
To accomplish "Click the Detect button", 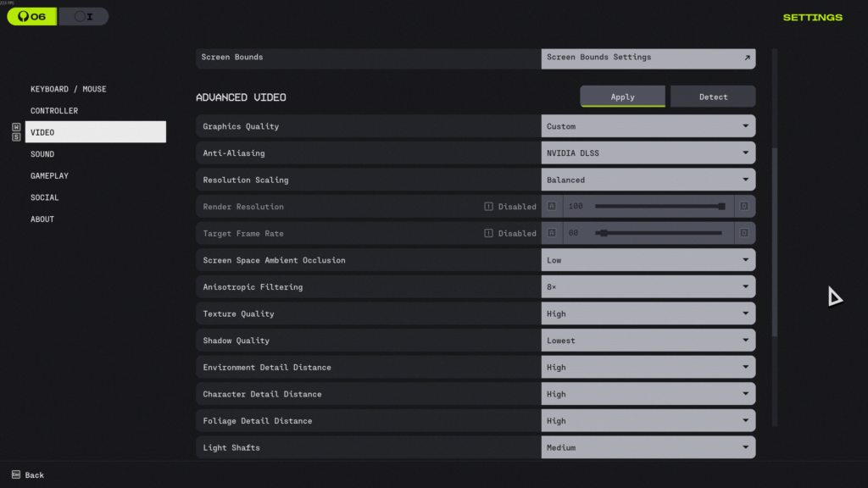I will tap(713, 97).
